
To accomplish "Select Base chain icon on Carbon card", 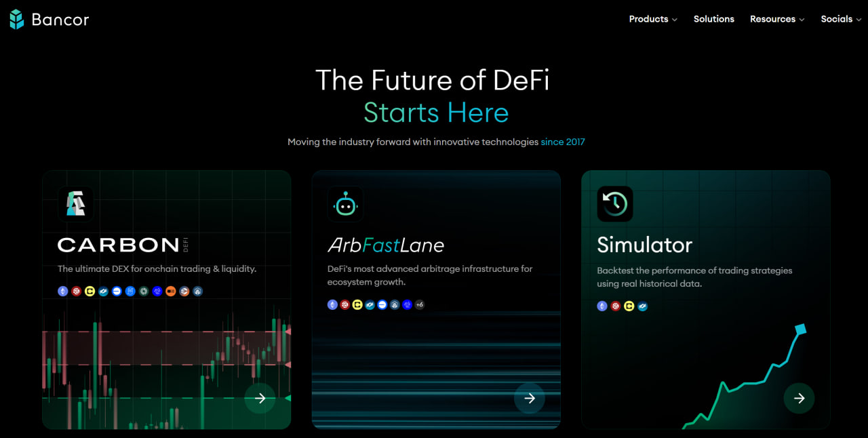I will pos(117,291).
